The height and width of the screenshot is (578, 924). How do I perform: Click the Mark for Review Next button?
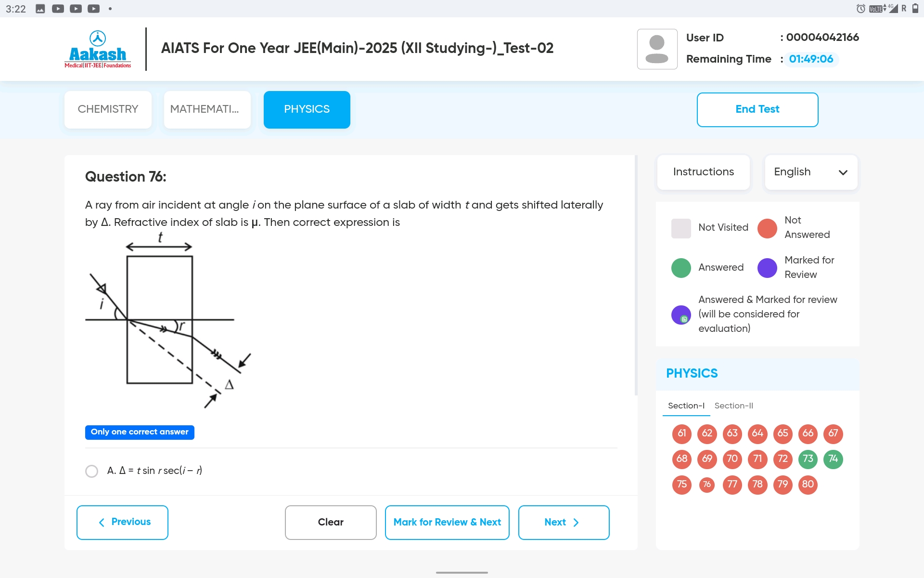pyautogui.click(x=447, y=521)
